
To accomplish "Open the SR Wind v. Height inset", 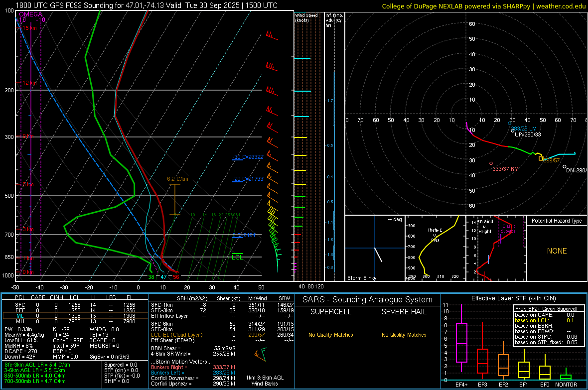I will [495, 248].
